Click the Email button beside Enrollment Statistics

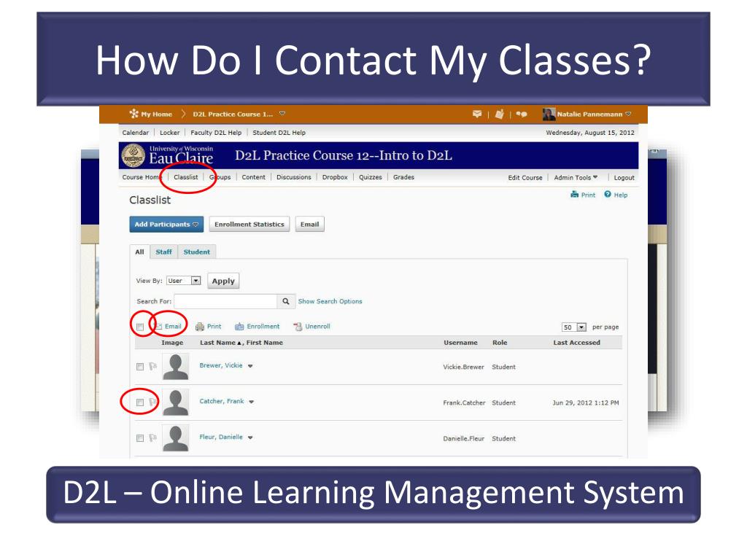(309, 225)
